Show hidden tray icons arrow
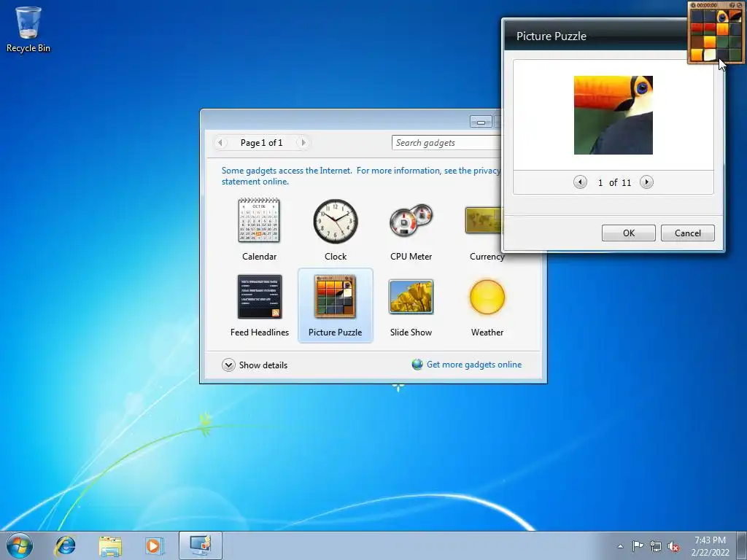The width and height of the screenshot is (747, 560). click(620, 546)
